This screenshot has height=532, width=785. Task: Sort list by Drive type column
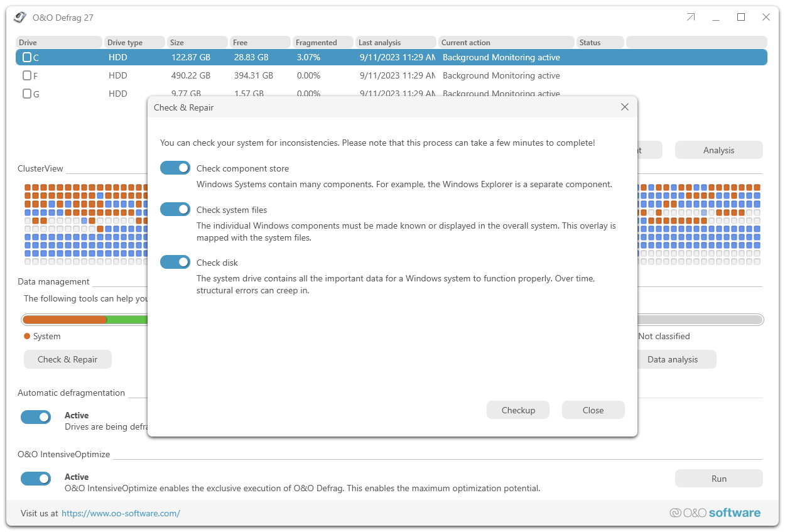134,42
